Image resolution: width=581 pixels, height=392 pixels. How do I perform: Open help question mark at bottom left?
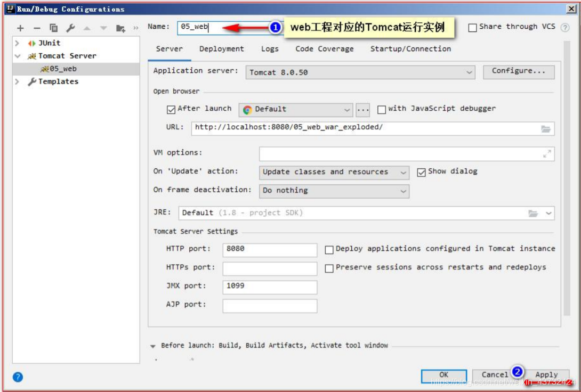pyautogui.click(x=18, y=377)
